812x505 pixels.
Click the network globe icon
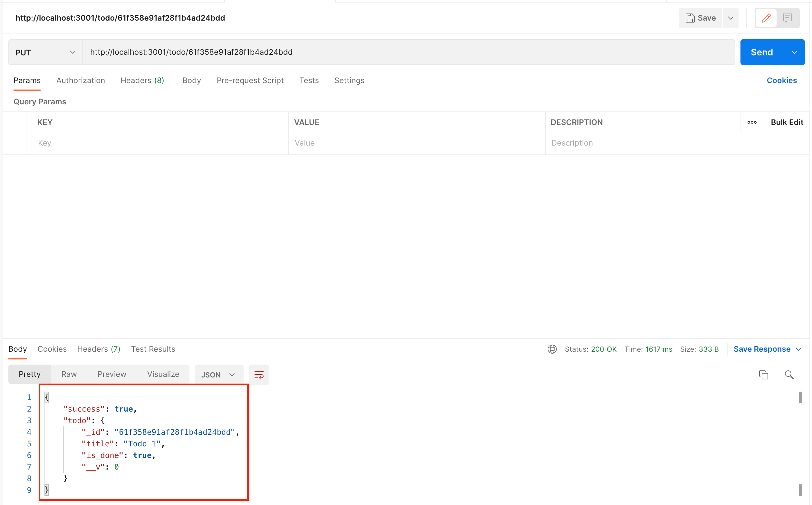pyautogui.click(x=552, y=349)
